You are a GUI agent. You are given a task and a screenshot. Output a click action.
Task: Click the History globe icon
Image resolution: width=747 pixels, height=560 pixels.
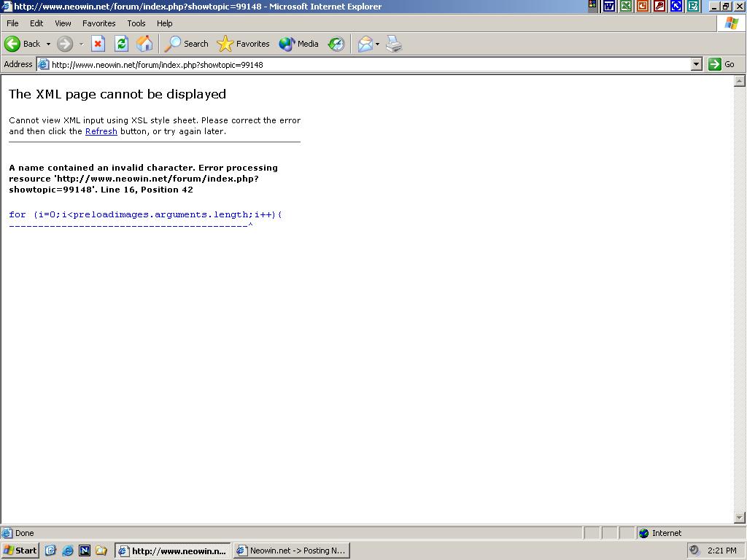click(x=335, y=44)
